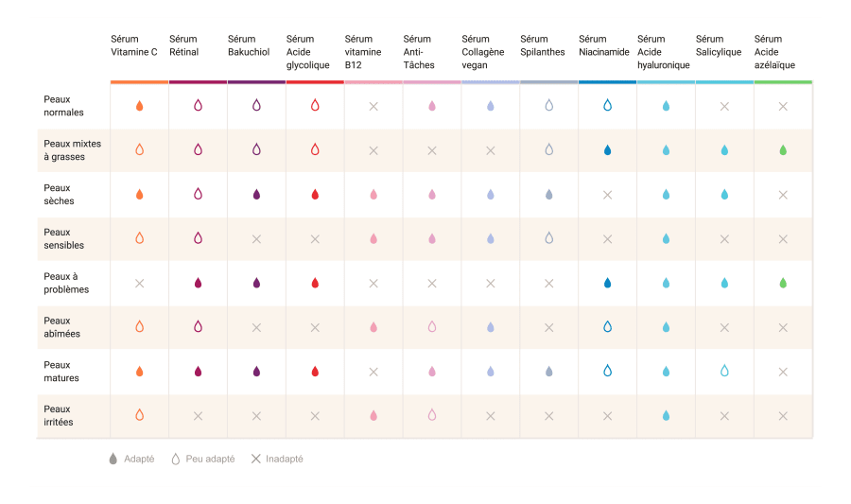
Task: Click the filled drop Adapté legend icon
Action: click(113, 459)
